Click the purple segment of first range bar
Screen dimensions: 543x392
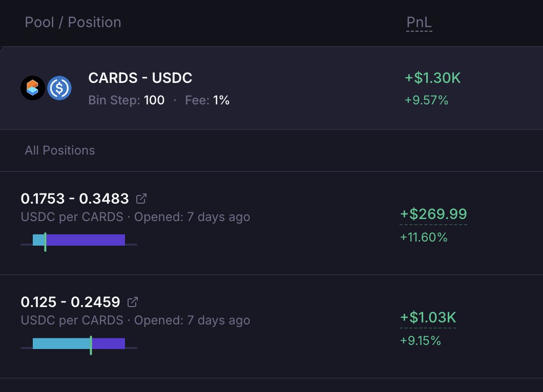click(86, 240)
